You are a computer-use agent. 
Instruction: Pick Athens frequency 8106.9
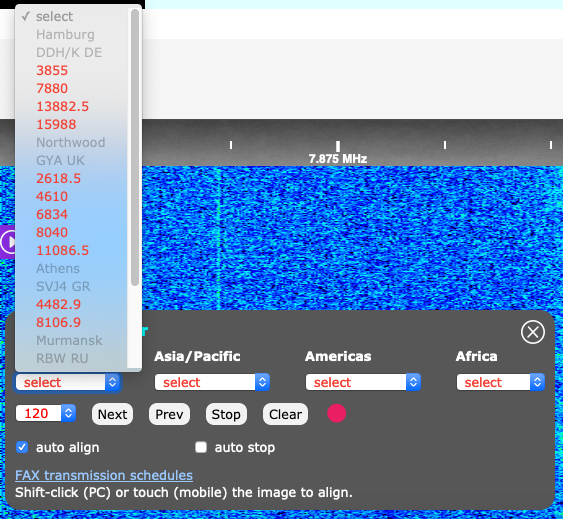click(58, 323)
